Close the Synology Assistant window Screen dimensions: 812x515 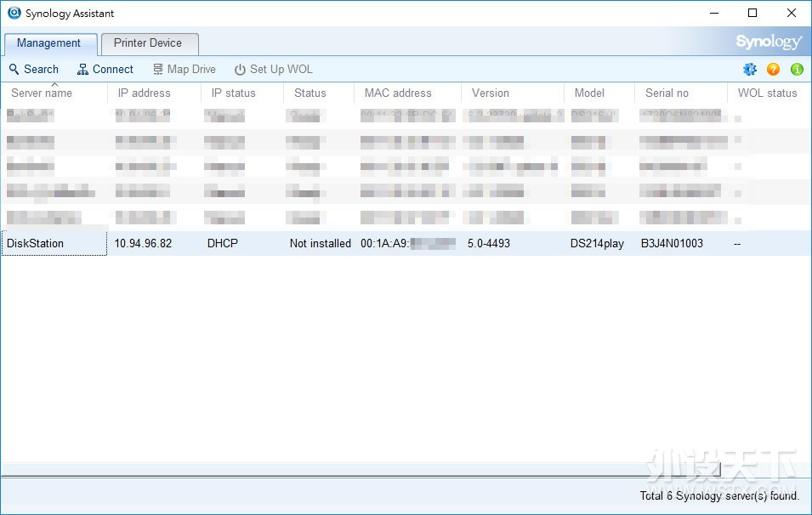[792, 13]
